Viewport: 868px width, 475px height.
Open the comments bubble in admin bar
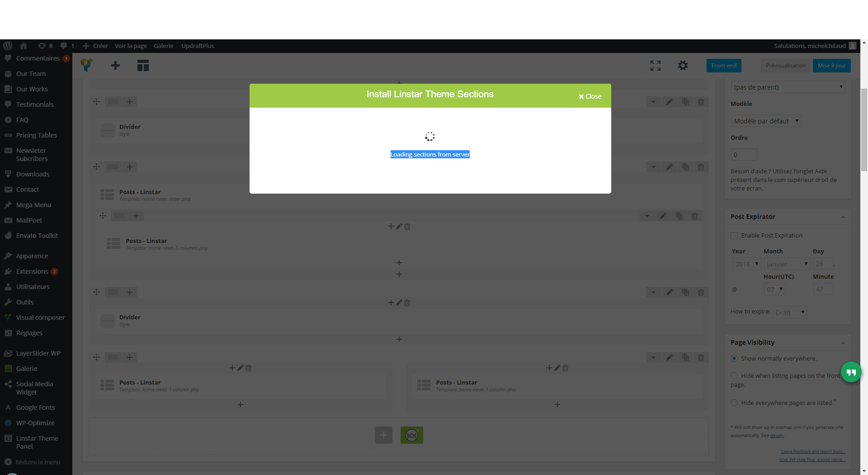(67, 46)
